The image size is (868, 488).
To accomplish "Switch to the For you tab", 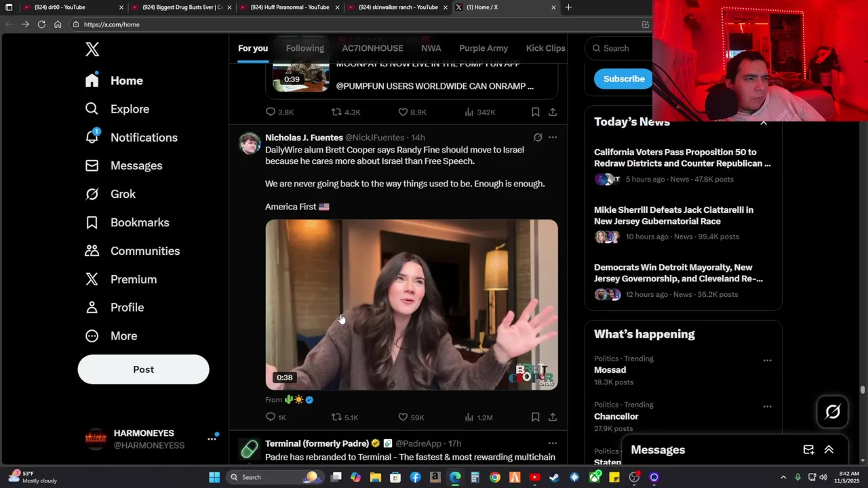I will 253,48.
